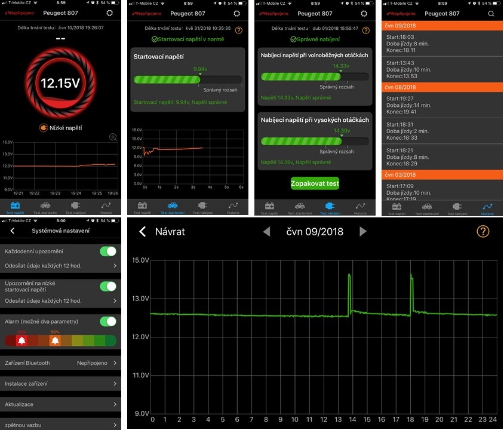Tap the orange question mark help icon
This screenshot has width=504, height=430.
coord(483,231)
